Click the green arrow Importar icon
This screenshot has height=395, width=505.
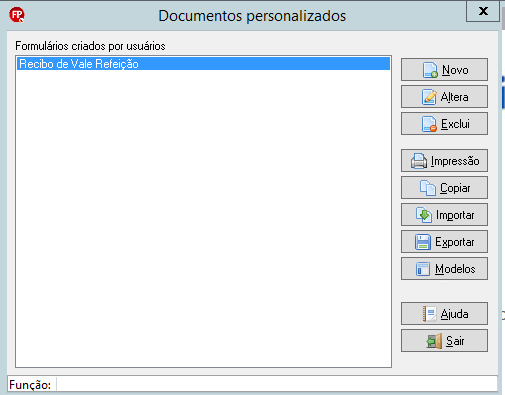click(x=424, y=215)
